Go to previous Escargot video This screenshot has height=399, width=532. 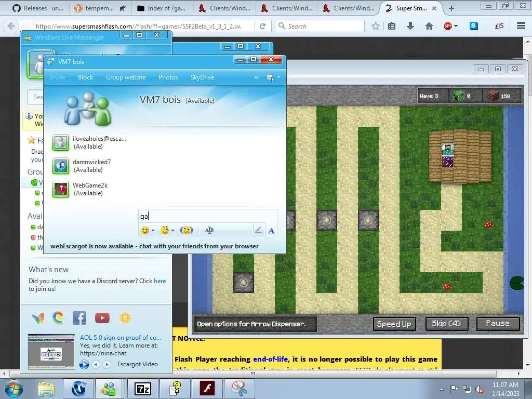(x=96, y=364)
